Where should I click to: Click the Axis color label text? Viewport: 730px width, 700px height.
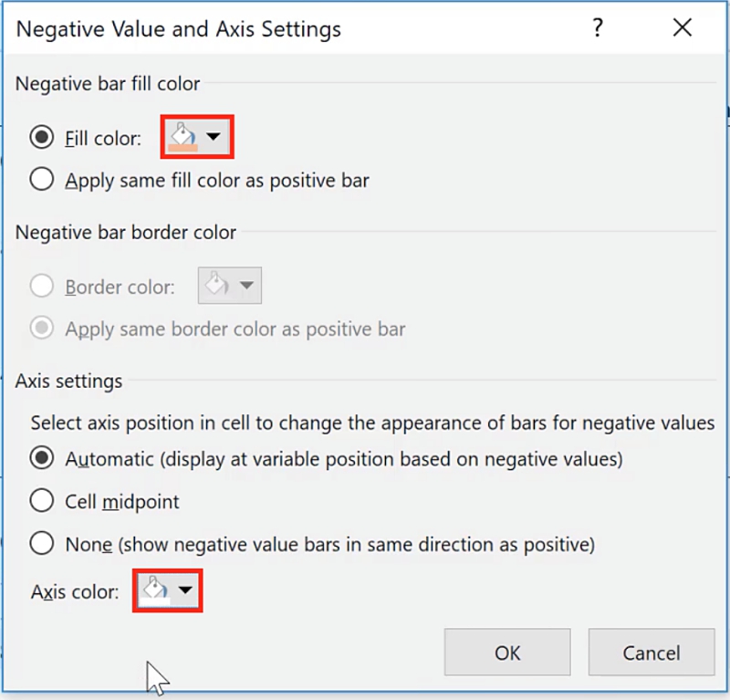point(75,592)
